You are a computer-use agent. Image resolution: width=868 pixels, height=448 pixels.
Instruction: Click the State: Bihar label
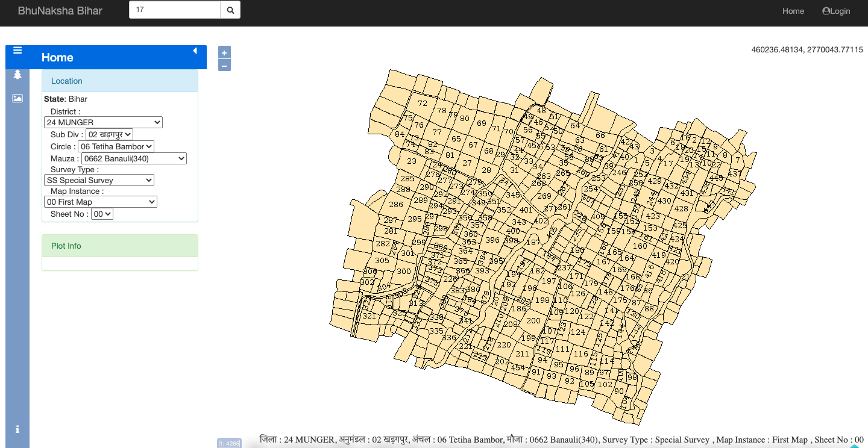click(66, 99)
